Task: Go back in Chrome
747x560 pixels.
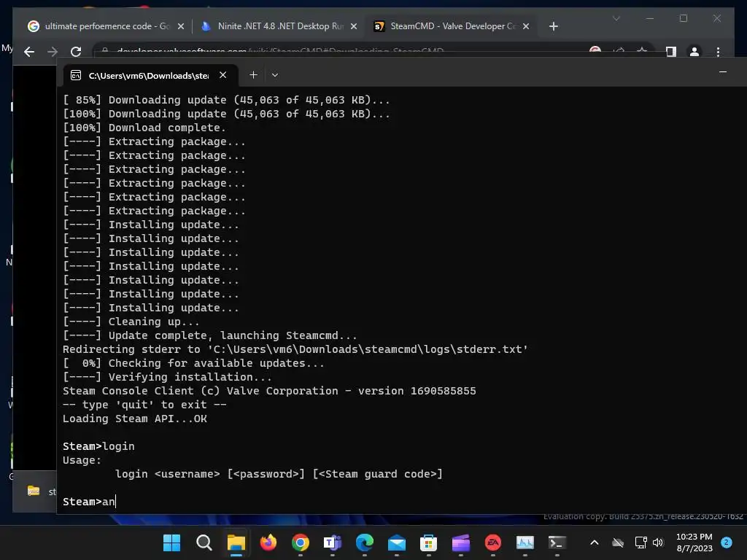Action: (x=29, y=52)
